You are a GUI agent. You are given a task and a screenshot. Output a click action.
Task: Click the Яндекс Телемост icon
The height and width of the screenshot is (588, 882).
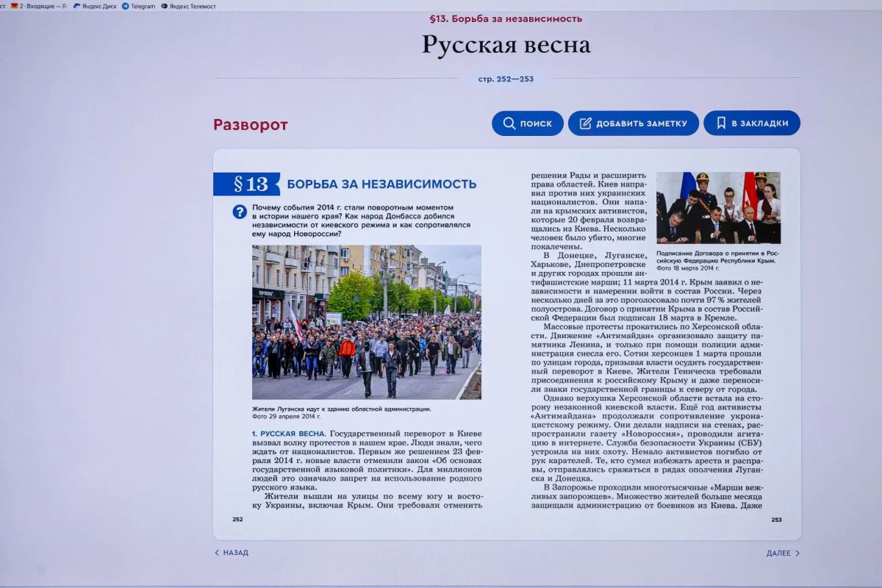click(165, 6)
